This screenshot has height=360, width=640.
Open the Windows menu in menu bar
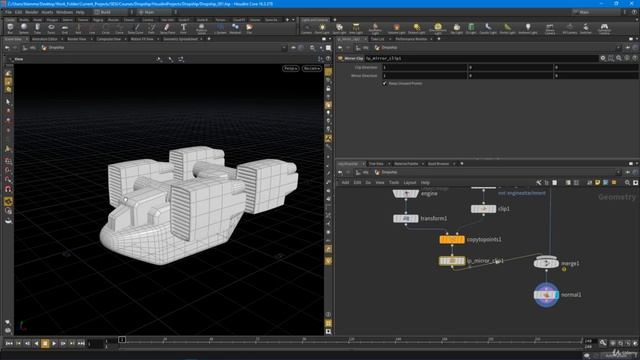[64, 12]
